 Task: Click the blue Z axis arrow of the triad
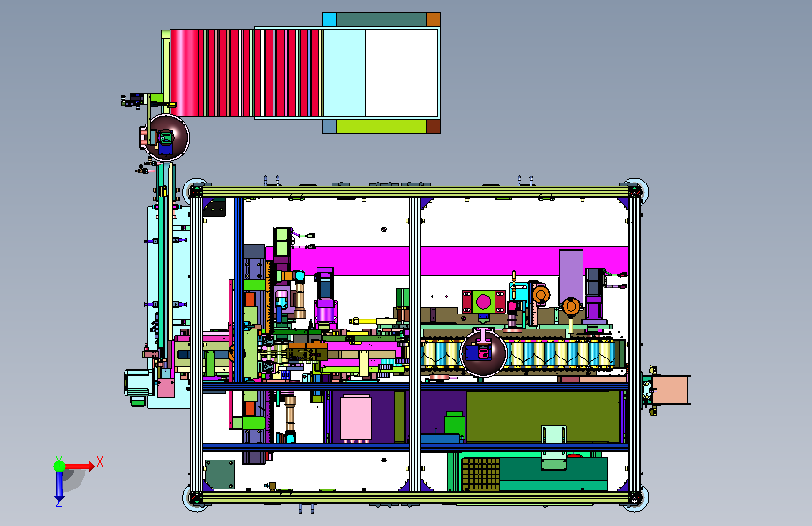click(59, 486)
